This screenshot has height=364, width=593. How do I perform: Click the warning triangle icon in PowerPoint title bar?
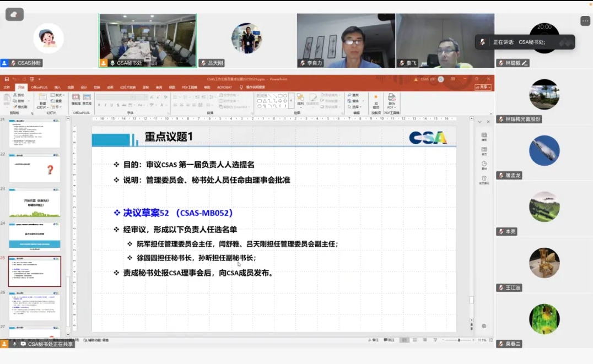(x=416, y=79)
